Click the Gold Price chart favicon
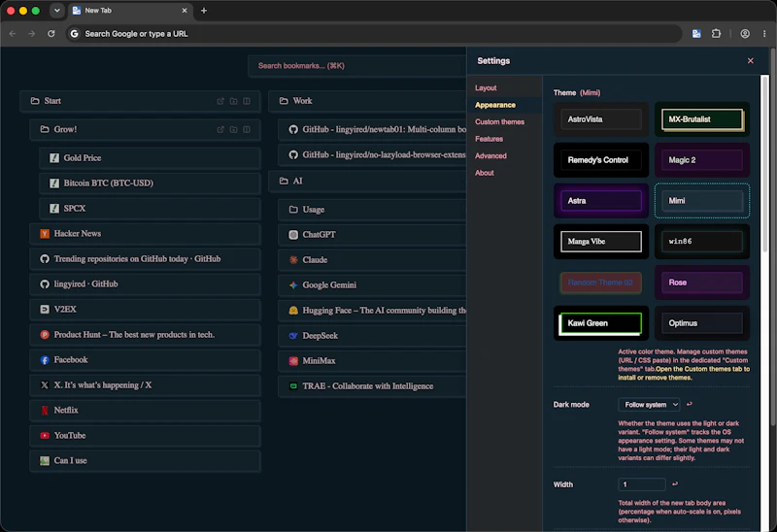Image resolution: width=777 pixels, height=532 pixels. tap(54, 158)
